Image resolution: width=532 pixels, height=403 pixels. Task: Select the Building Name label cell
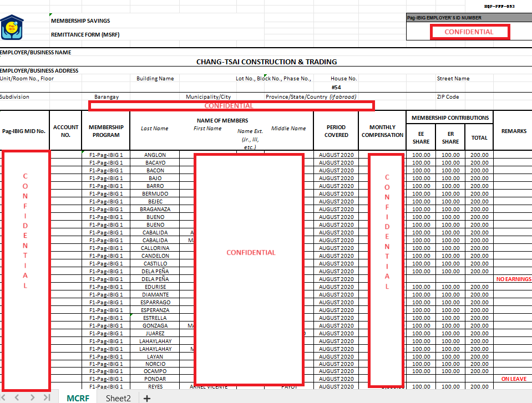coord(155,78)
